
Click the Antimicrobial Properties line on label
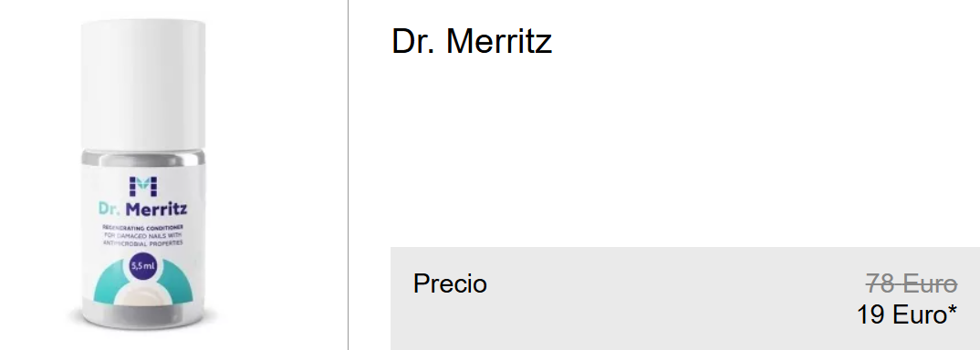click(x=143, y=243)
